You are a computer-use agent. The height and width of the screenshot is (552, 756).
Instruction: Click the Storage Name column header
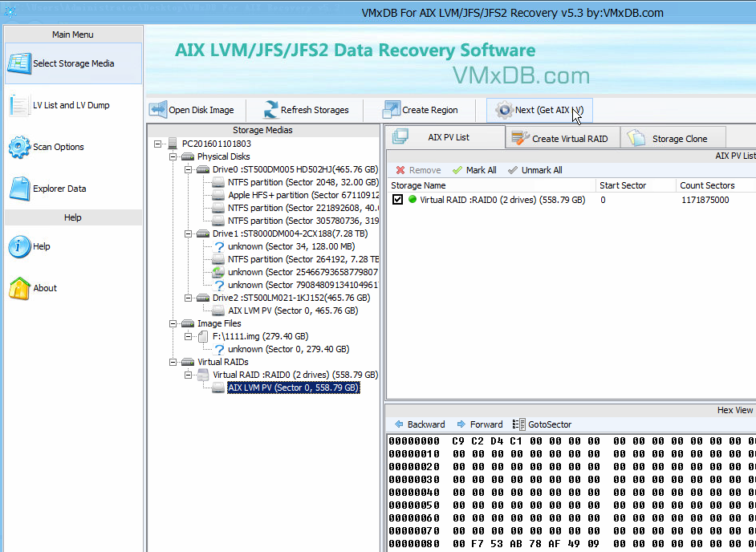click(491, 185)
